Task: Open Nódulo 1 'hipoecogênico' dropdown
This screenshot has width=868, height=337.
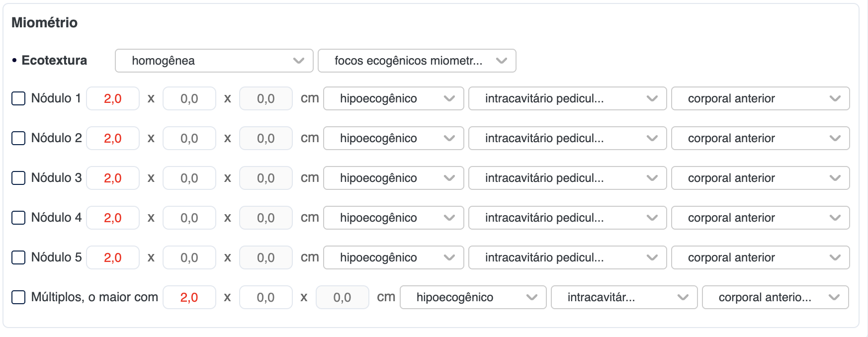Action: tap(393, 98)
